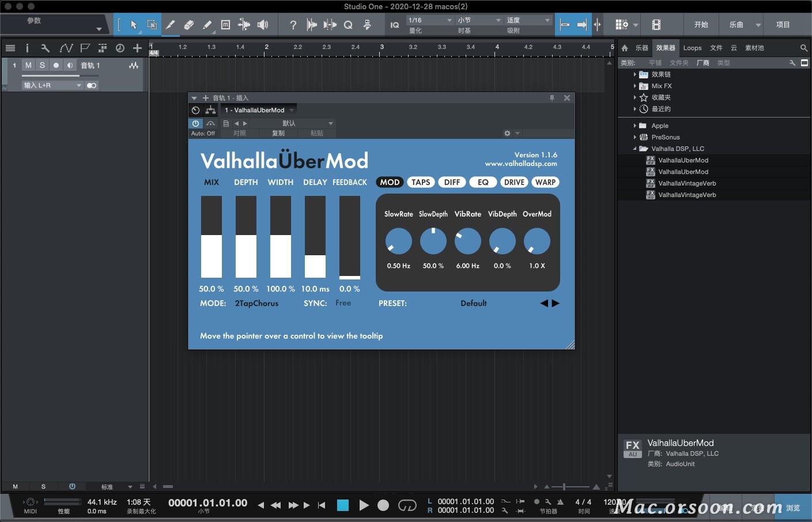This screenshot has height=522, width=812.
Task: Select the Listen speaker tool
Action: click(x=263, y=25)
